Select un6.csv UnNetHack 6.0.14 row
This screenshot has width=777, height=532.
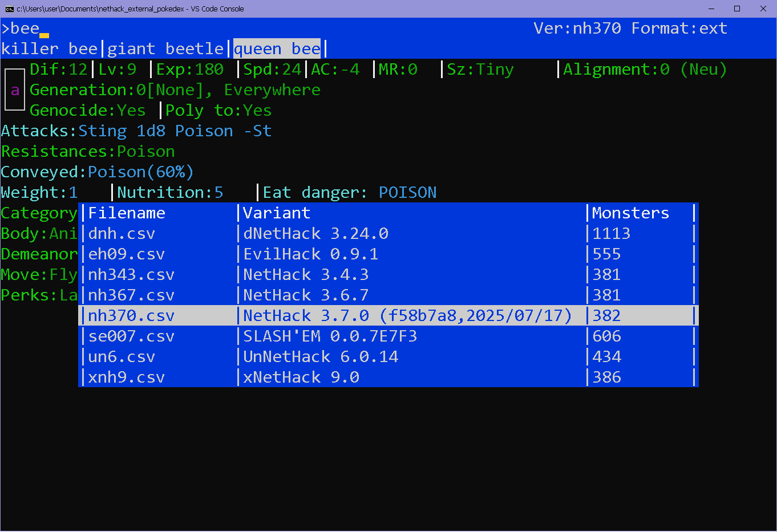(388, 357)
